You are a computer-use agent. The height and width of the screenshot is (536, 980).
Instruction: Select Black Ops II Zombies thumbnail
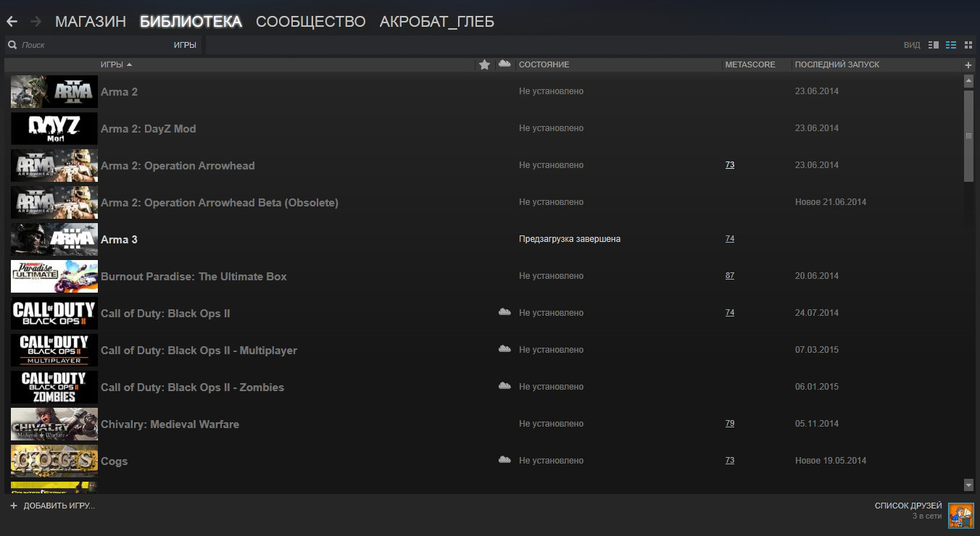click(x=54, y=387)
